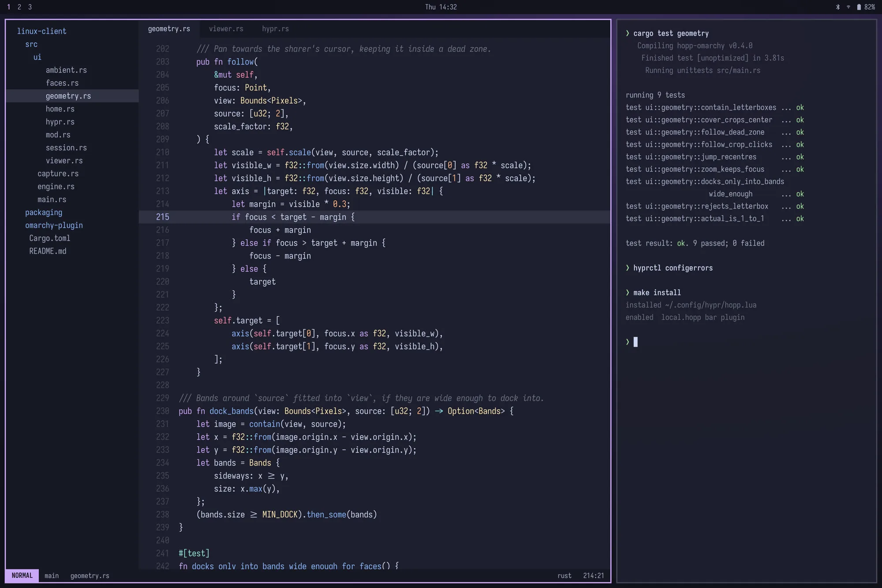Click 'running 9 tests' in terminal
Screen dimensions: 882x588
[x=655, y=95]
